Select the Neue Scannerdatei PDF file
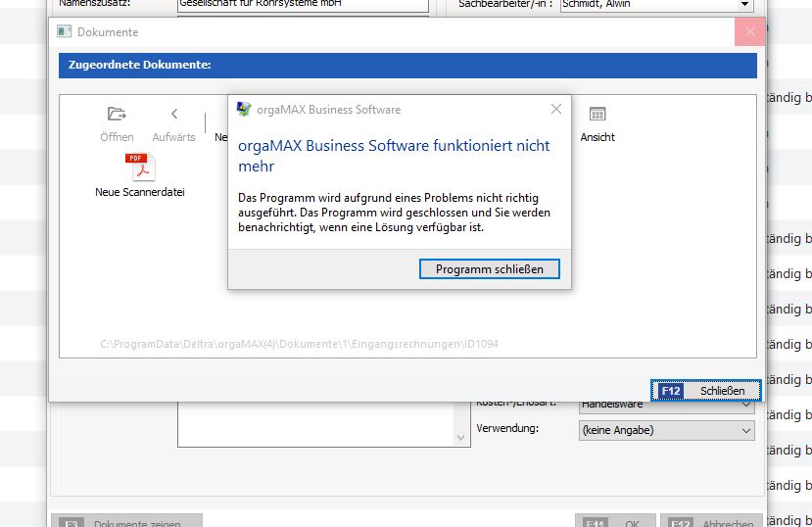This screenshot has width=812, height=527. click(x=140, y=175)
